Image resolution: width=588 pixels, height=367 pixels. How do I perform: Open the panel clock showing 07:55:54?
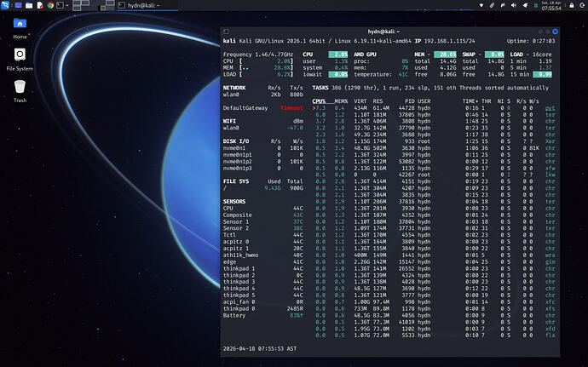[x=551, y=5]
